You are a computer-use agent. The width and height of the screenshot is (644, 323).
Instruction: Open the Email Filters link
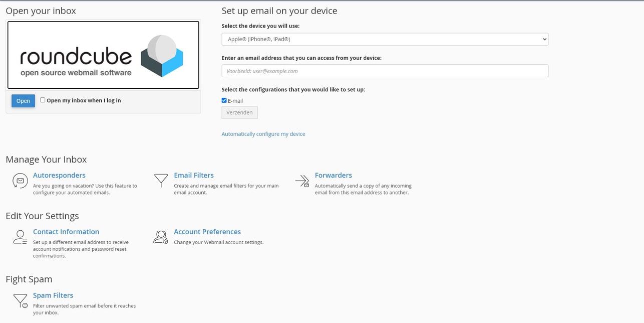pyautogui.click(x=194, y=175)
